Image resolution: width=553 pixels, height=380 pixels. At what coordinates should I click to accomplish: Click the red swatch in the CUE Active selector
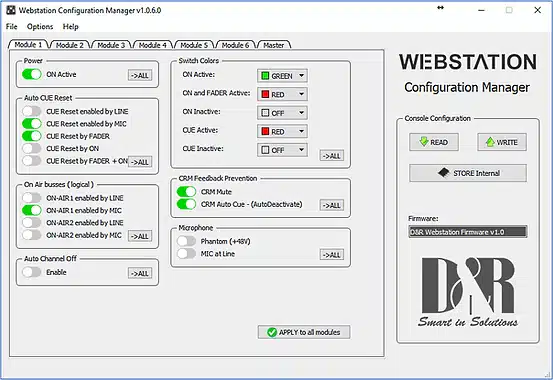click(x=265, y=131)
